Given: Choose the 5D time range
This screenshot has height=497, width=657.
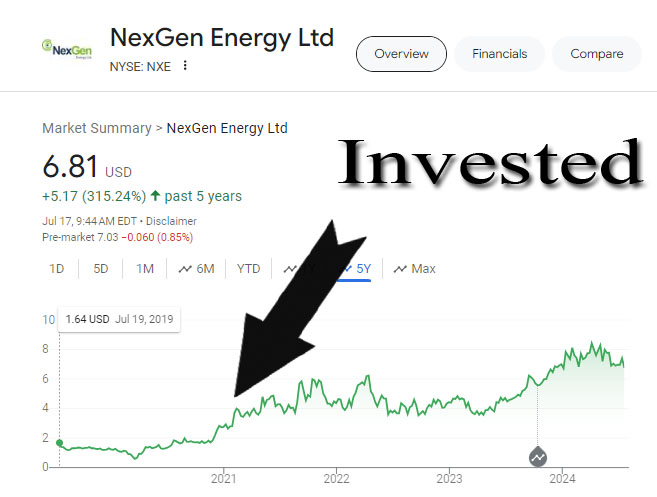Looking at the screenshot, I should [101, 269].
